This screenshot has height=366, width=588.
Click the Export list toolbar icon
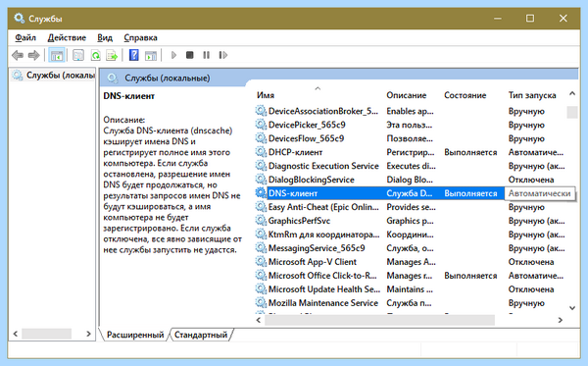click(112, 56)
